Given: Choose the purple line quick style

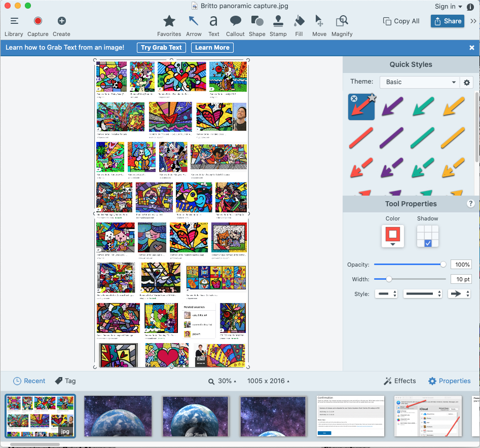Looking at the screenshot, I should tap(392, 138).
